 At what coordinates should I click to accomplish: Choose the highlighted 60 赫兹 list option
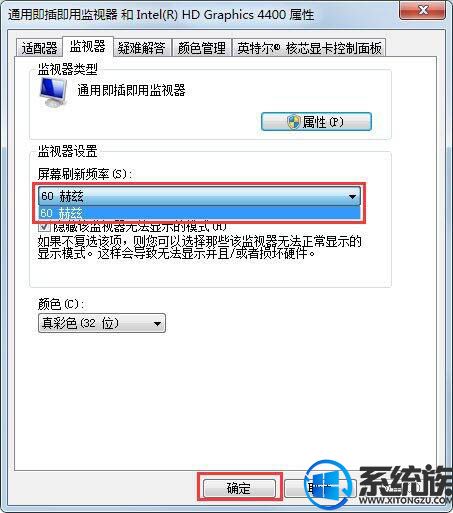point(199,213)
